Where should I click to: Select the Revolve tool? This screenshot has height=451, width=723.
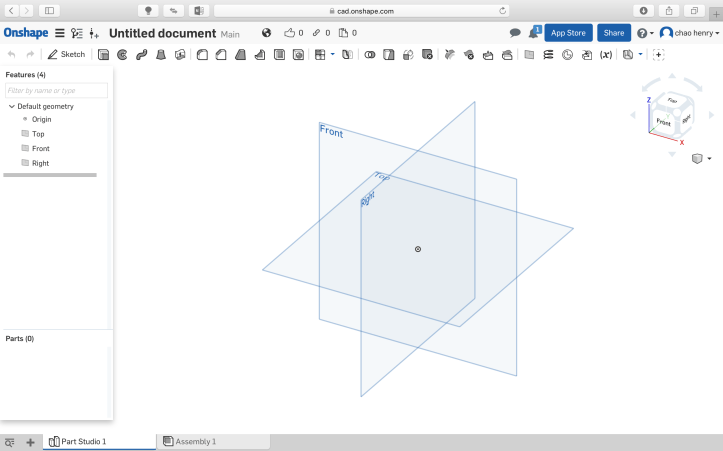point(122,54)
